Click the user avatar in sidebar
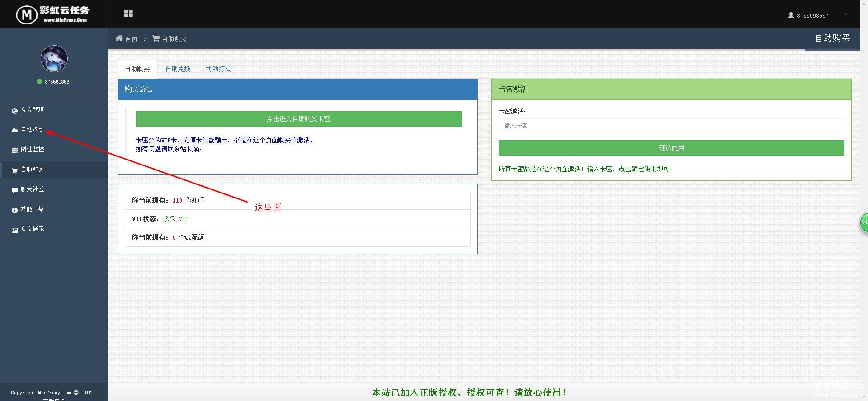Image resolution: width=868 pixels, height=401 pixels. click(54, 59)
